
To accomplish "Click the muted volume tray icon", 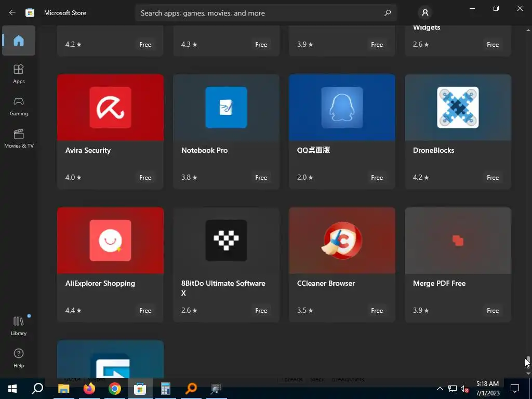I will click(464, 389).
